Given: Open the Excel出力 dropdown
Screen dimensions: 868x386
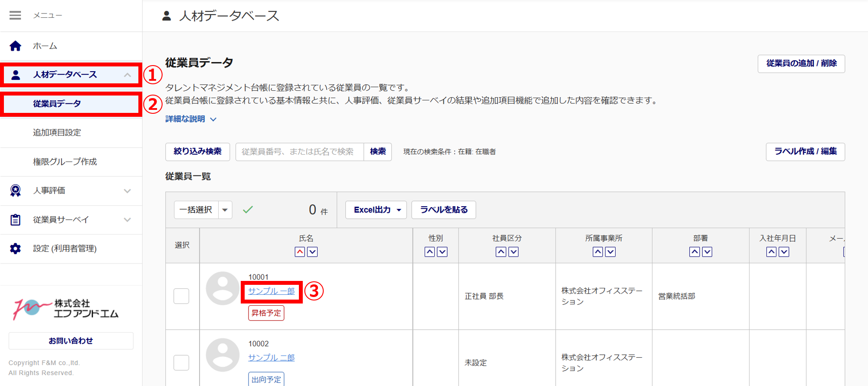Looking at the screenshot, I should pos(376,210).
